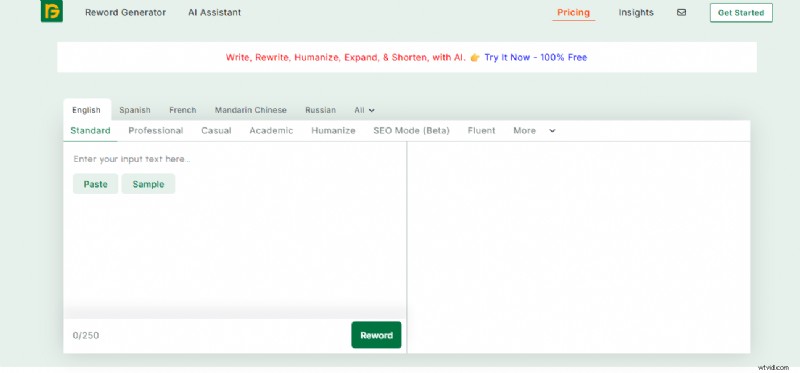Follow the Try It Now - 100% Free link

pos(536,57)
